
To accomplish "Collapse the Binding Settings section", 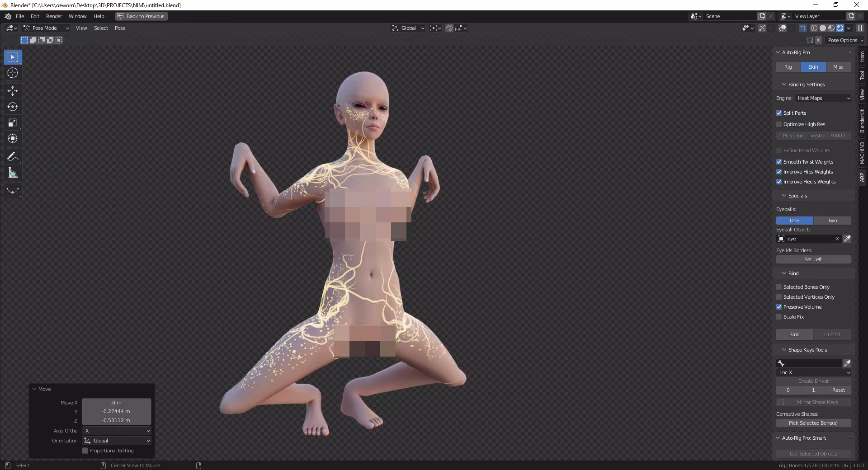I will (784, 85).
